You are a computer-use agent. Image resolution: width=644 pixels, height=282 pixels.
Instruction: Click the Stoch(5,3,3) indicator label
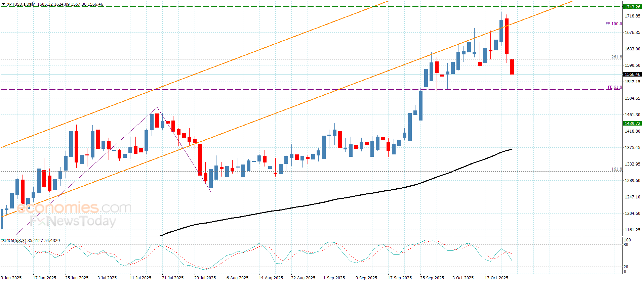coord(14,241)
